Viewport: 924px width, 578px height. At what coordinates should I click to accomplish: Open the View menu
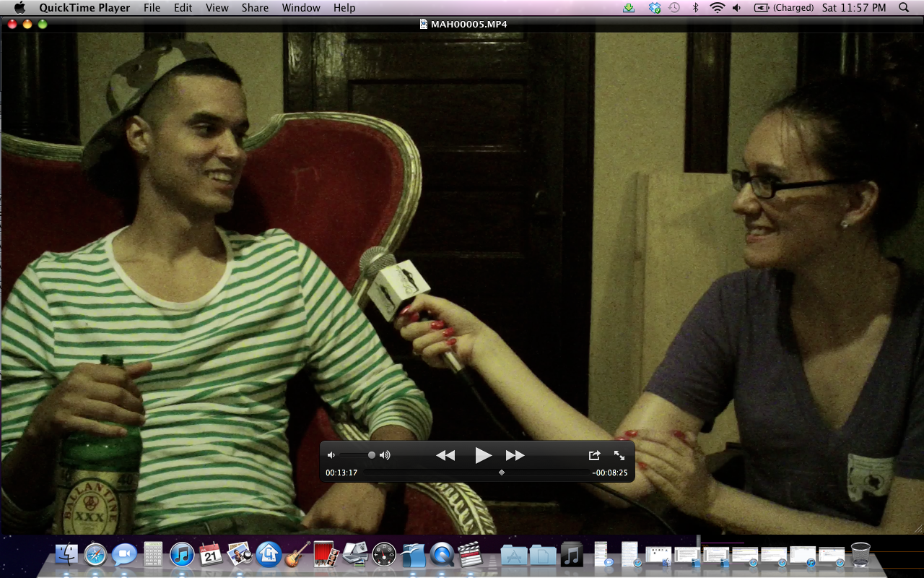coord(217,8)
